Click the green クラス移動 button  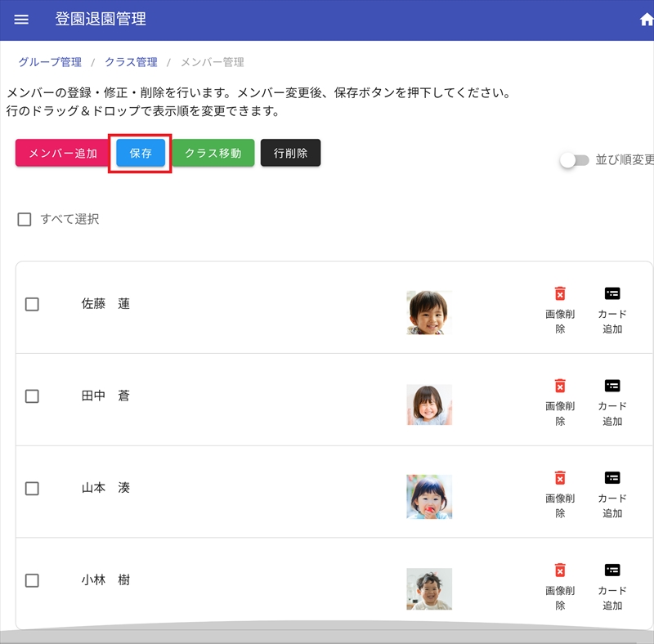point(213,154)
